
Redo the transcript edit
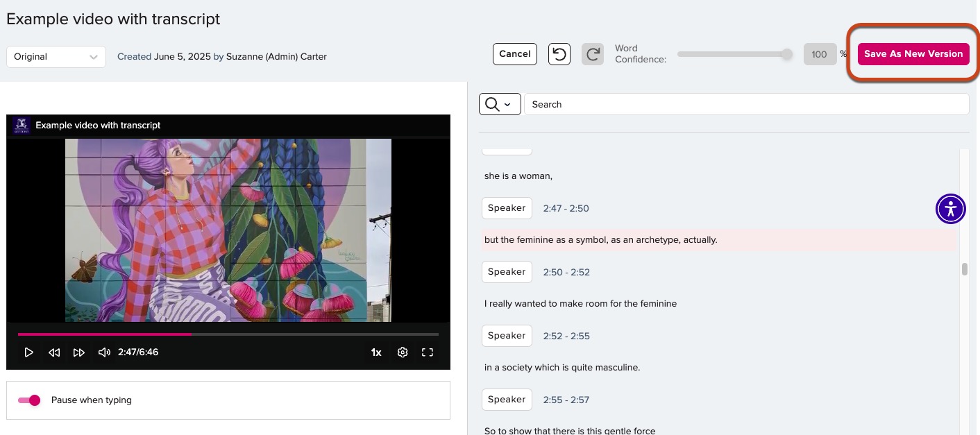coord(592,54)
